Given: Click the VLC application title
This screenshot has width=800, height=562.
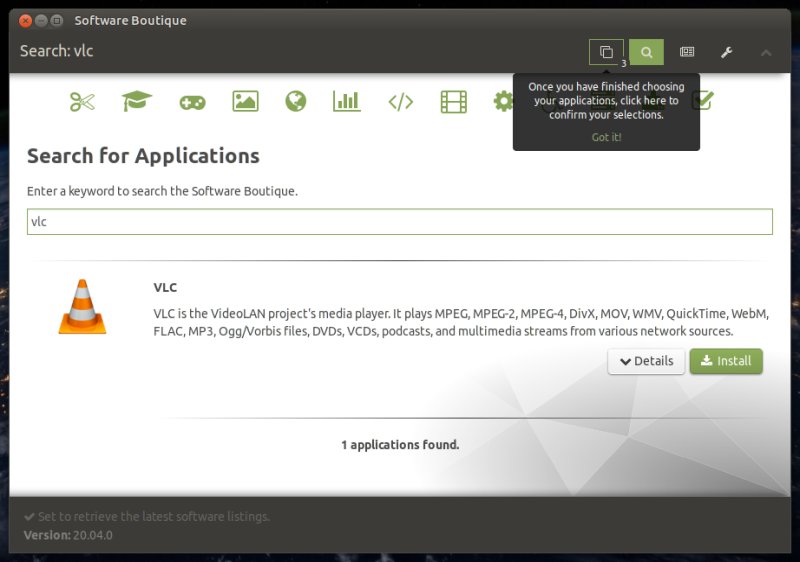Looking at the screenshot, I should pos(165,287).
